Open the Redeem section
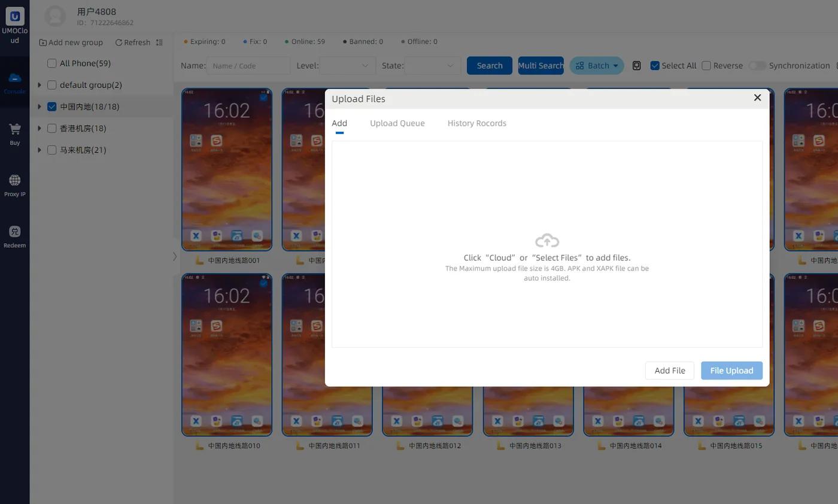The image size is (838, 504). click(x=14, y=237)
